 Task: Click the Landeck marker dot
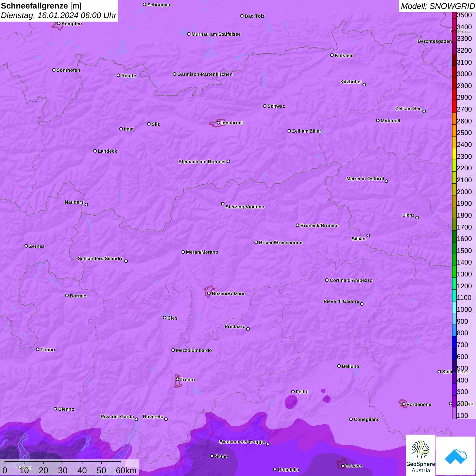(95, 151)
